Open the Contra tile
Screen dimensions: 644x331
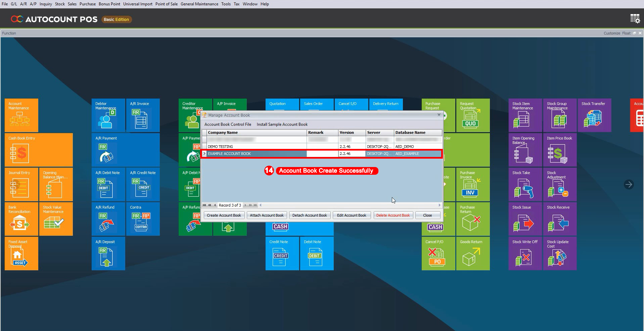click(x=143, y=219)
